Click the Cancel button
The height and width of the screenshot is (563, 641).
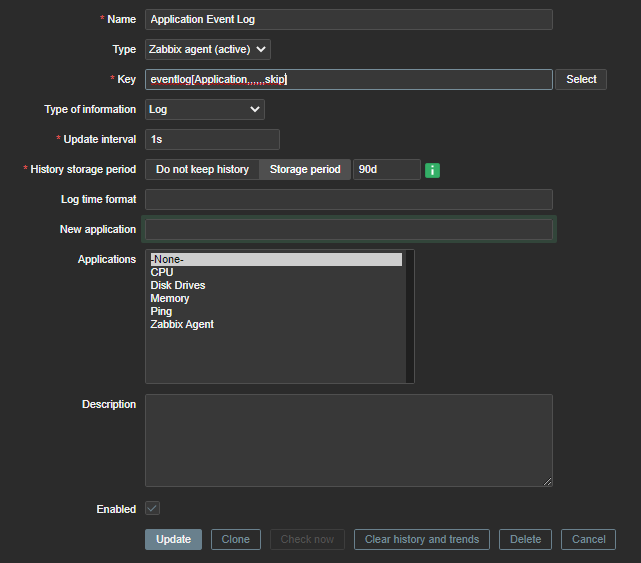588,540
